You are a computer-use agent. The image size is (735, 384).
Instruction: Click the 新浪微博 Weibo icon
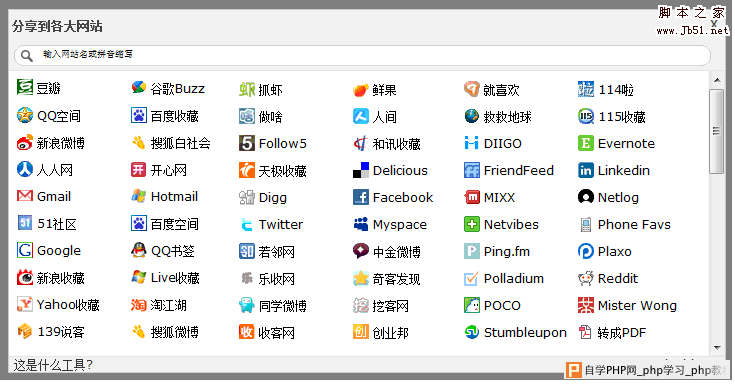(x=25, y=143)
